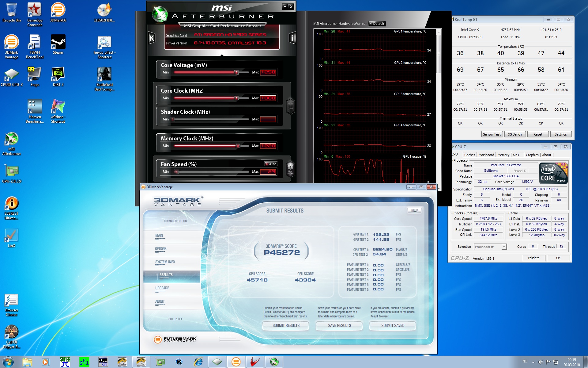Viewport: 588px width, 368px height.
Task: Click the HELP button in 3DMark Vantage
Action: click(x=414, y=211)
